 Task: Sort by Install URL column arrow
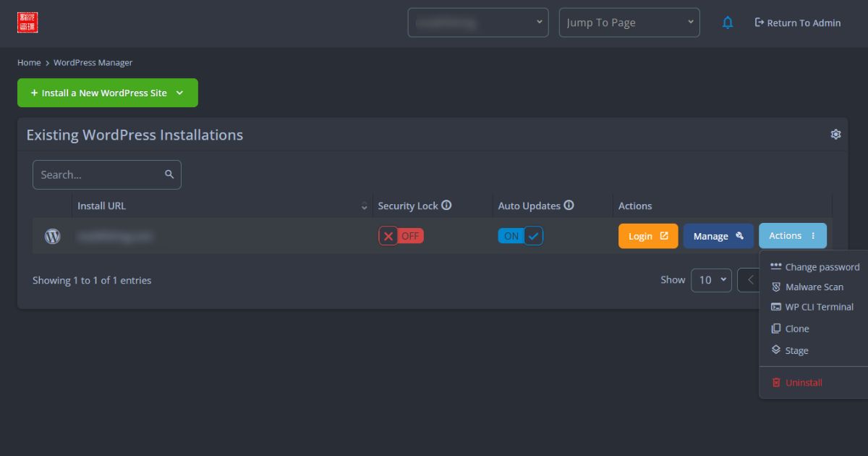click(364, 206)
